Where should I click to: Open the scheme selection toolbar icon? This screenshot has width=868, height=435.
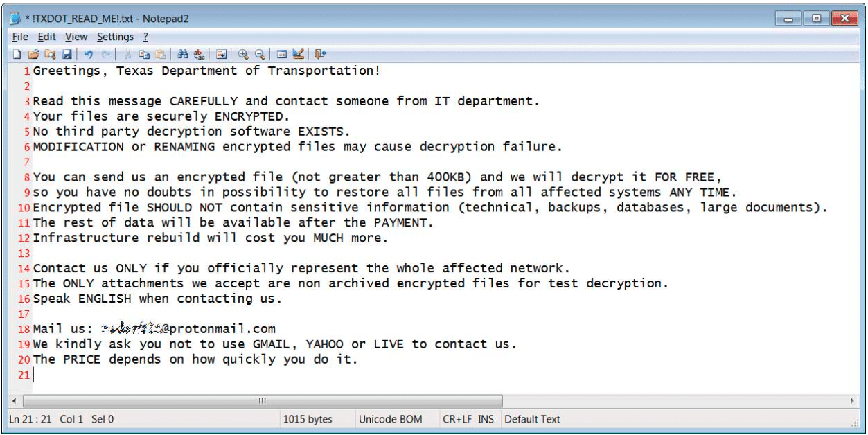tap(282, 54)
